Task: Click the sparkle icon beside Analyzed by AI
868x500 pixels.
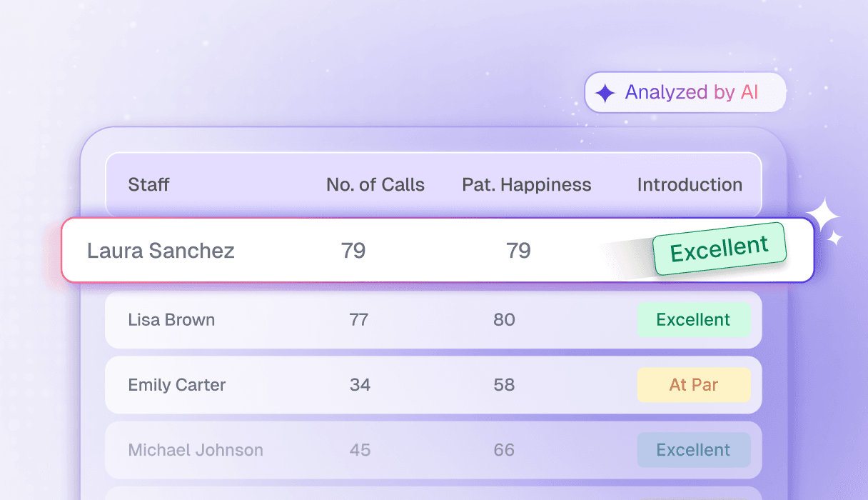Action: point(605,93)
